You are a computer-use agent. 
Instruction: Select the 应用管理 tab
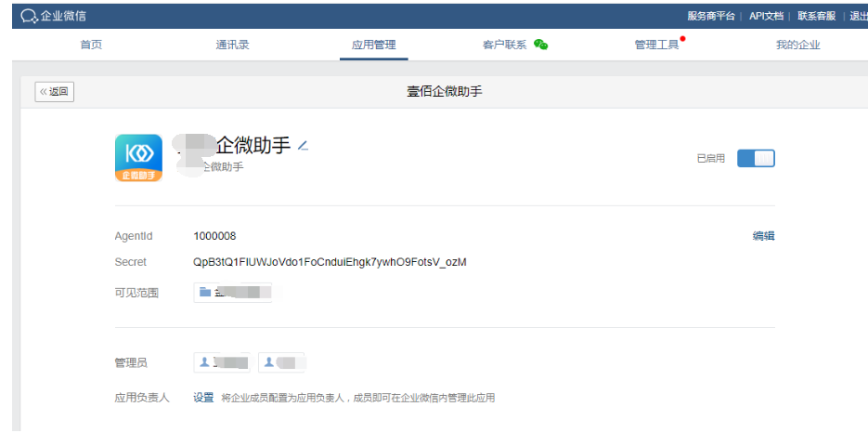(374, 46)
